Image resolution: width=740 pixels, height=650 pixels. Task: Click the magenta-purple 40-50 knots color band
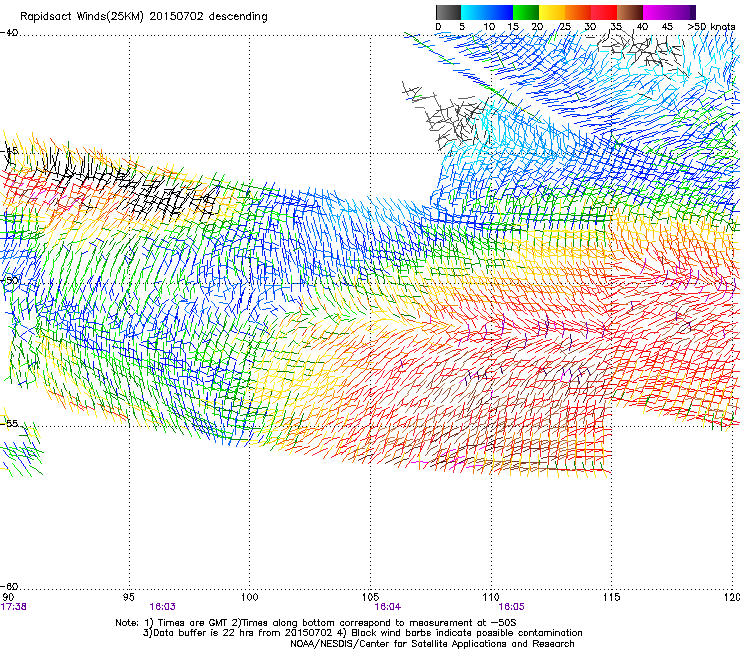tap(669, 12)
